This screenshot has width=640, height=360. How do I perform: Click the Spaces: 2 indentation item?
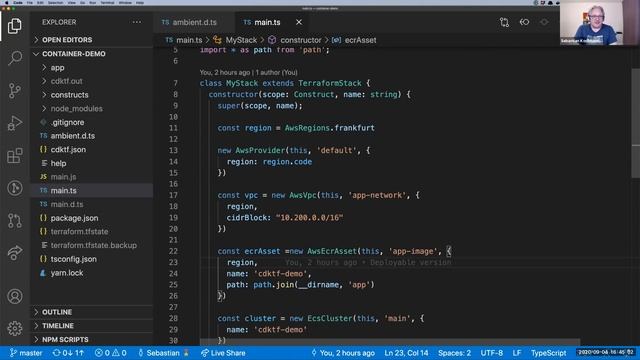[x=454, y=353]
